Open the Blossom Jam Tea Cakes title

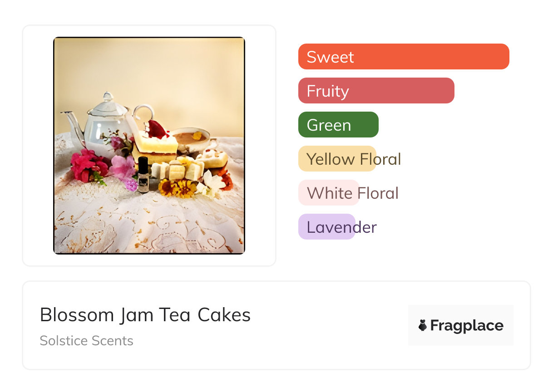point(145,315)
